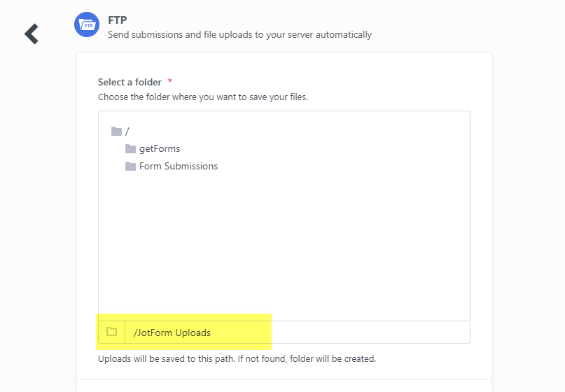Viewport: 565px width, 392px height.
Task: Go back using the left arrow
Action: click(x=31, y=34)
